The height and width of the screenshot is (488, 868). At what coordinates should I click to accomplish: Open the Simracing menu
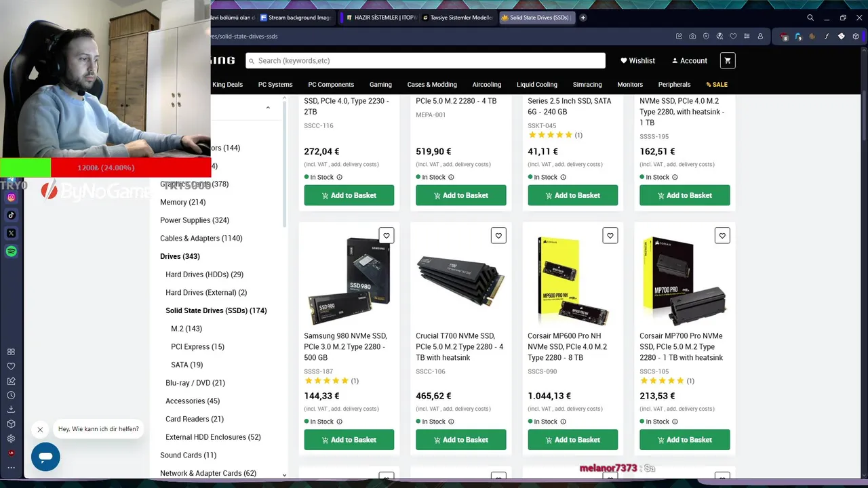(x=587, y=85)
